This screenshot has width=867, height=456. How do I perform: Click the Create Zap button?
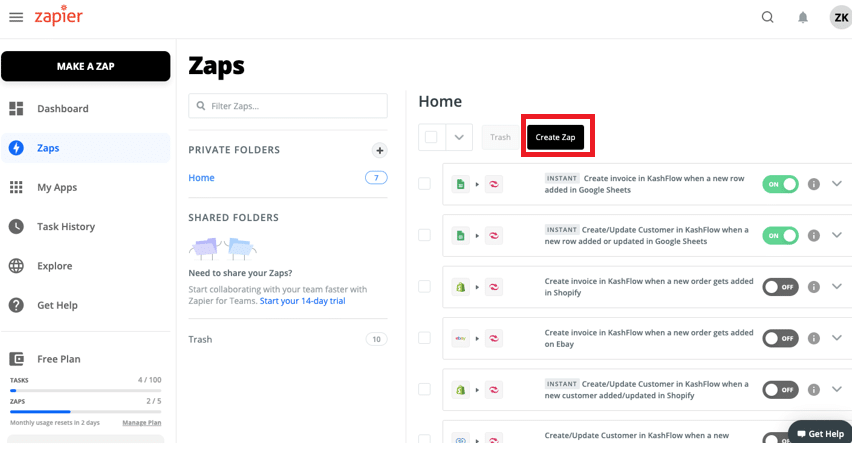pos(555,138)
